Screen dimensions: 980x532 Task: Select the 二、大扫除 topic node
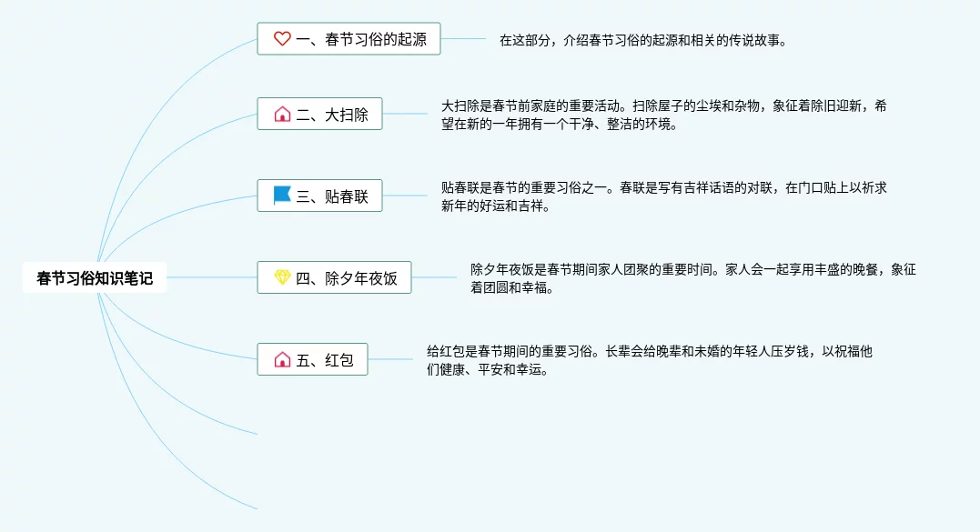click(x=319, y=114)
